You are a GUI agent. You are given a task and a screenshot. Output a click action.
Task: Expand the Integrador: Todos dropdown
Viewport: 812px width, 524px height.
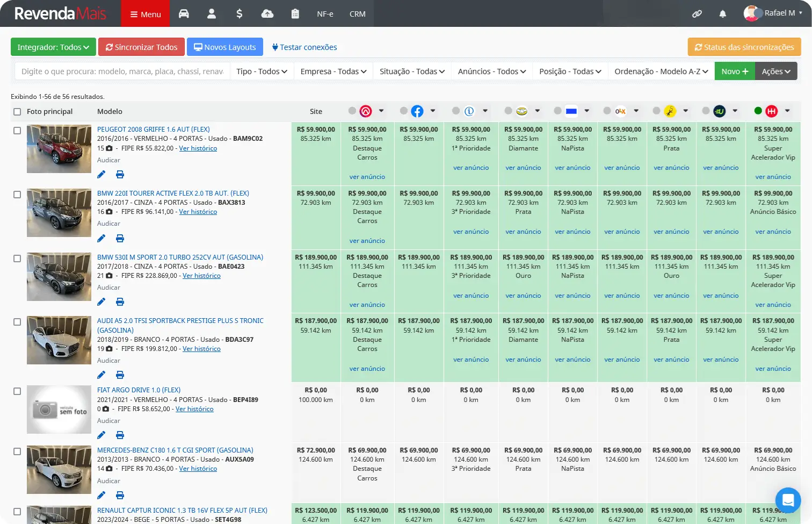click(x=53, y=47)
